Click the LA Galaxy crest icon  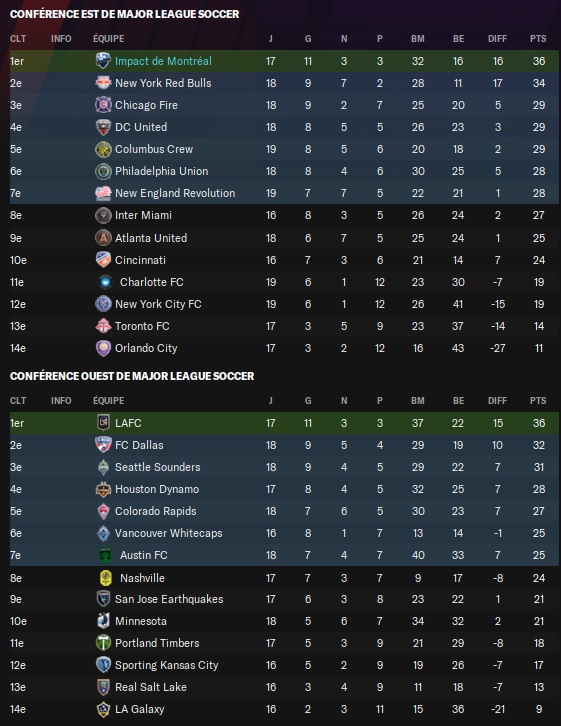coord(103,709)
